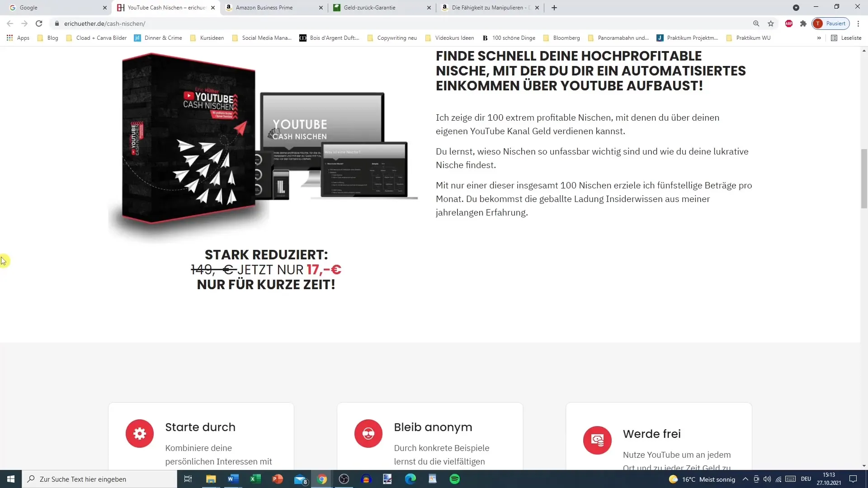
Task: Open the notification center icon
Action: (853, 479)
